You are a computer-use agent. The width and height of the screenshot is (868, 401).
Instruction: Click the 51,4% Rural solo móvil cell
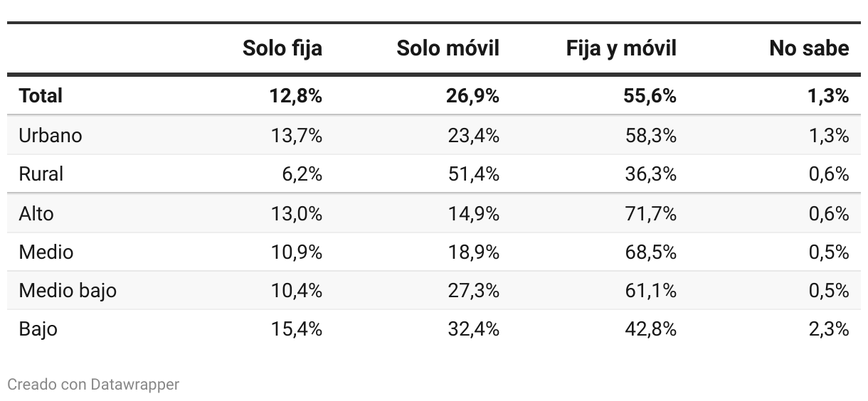point(473,174)
